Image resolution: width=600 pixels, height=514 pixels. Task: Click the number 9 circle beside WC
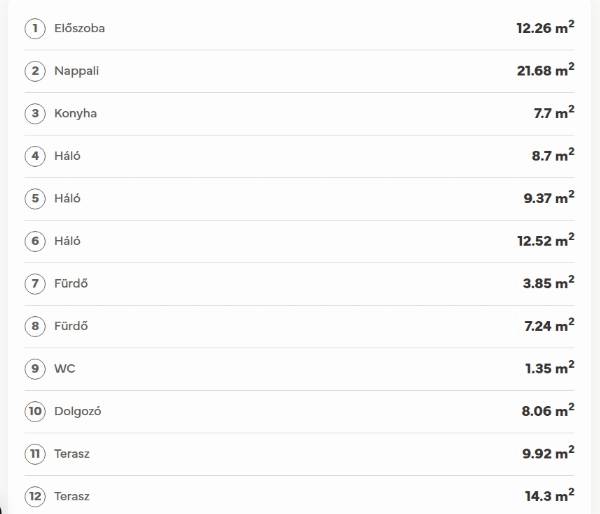[36, 369]
